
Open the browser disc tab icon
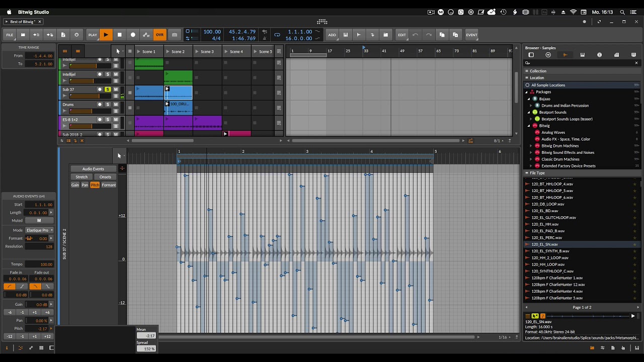point(599,55)
